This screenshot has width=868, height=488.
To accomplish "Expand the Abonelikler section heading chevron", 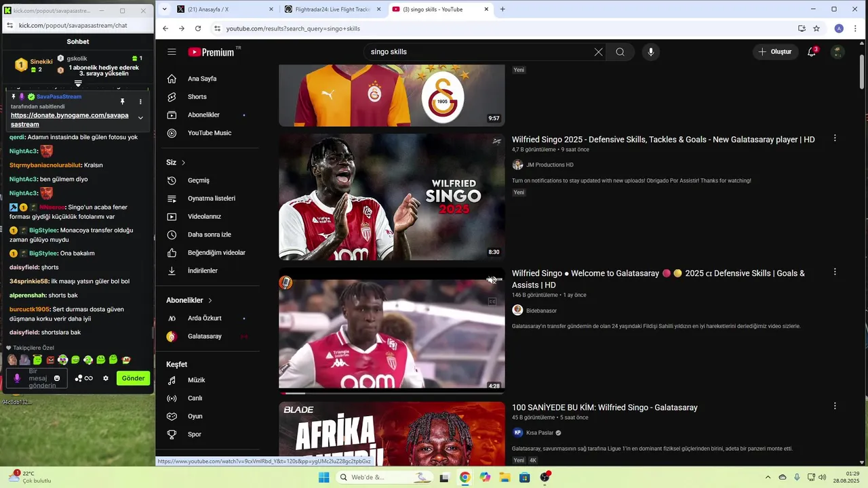I will tap(210, 300).
